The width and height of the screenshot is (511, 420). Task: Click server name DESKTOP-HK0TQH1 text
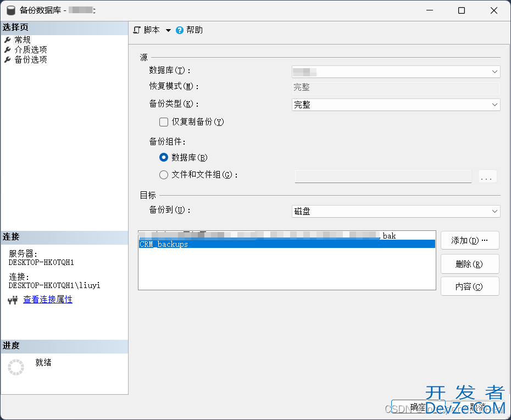pos(41,263)
